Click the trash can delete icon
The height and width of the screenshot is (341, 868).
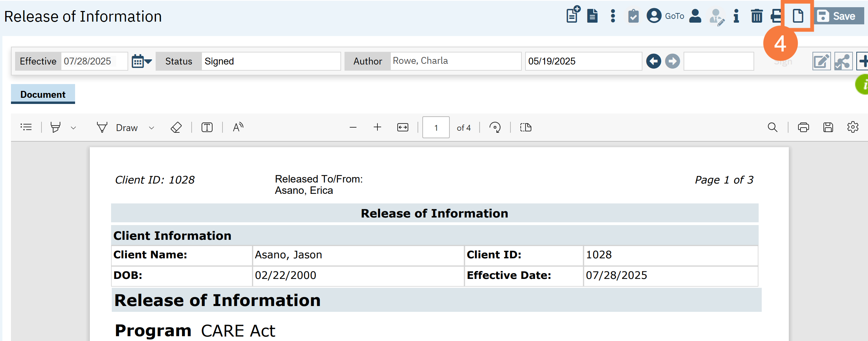click(757, 16)
